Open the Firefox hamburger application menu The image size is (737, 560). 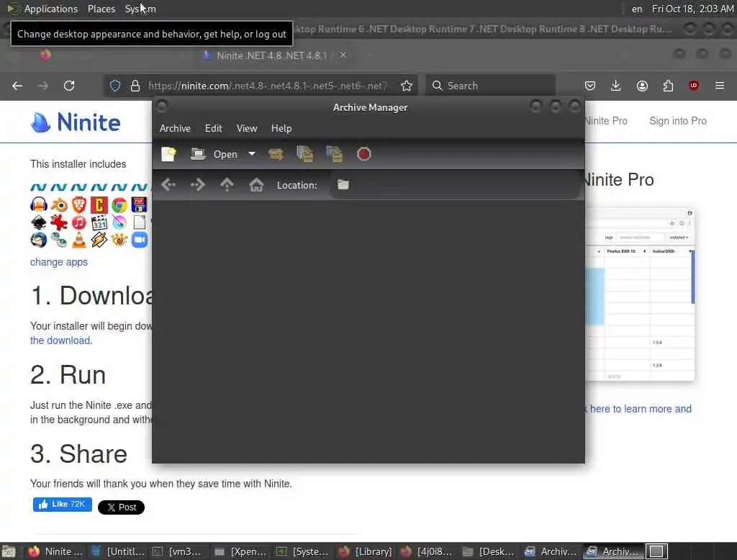coord(720,86)
